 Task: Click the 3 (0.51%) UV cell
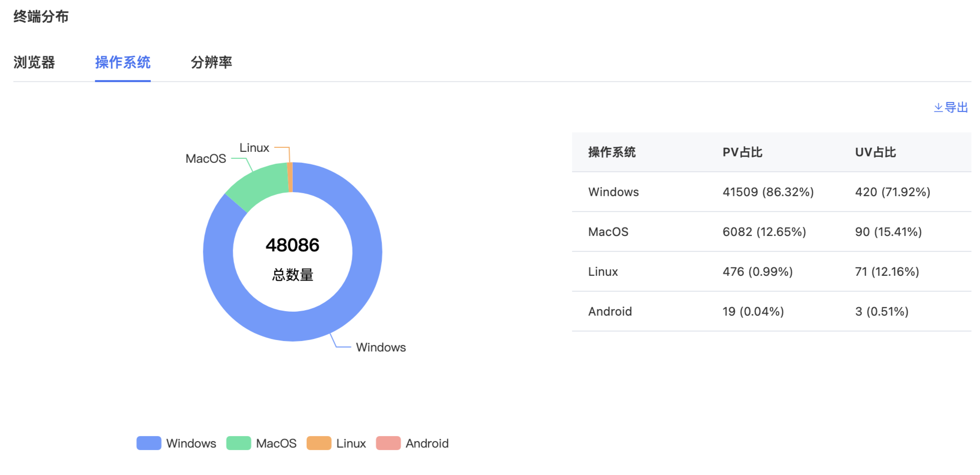881,312
